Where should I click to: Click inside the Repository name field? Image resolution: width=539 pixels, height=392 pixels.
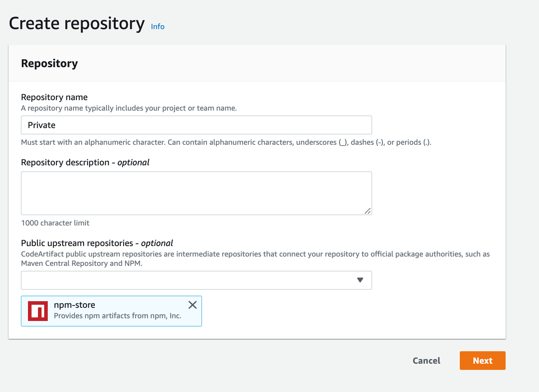[x=196, y=125]
